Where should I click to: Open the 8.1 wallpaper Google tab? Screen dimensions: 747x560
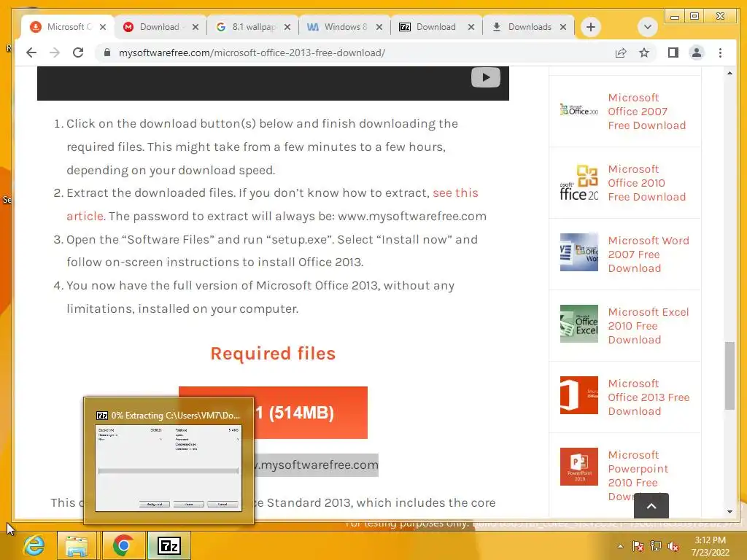click(248, 27)
